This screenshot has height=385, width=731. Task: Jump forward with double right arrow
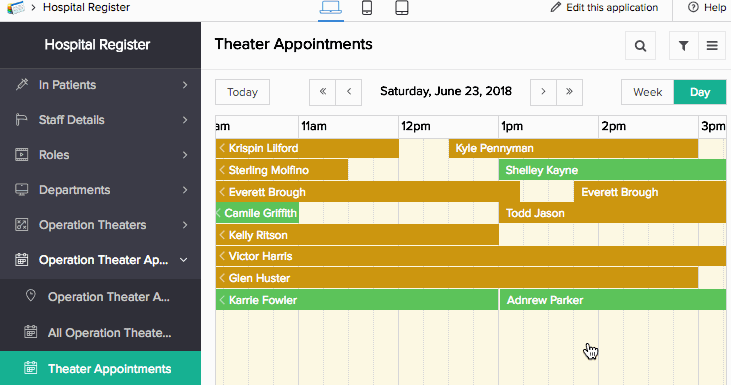(x=569, y=92)
